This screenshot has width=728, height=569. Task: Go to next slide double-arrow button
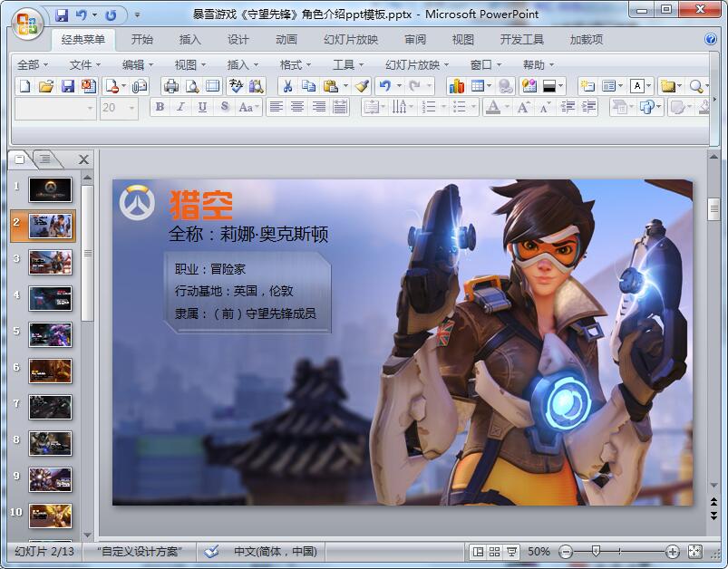click(713, 516)
